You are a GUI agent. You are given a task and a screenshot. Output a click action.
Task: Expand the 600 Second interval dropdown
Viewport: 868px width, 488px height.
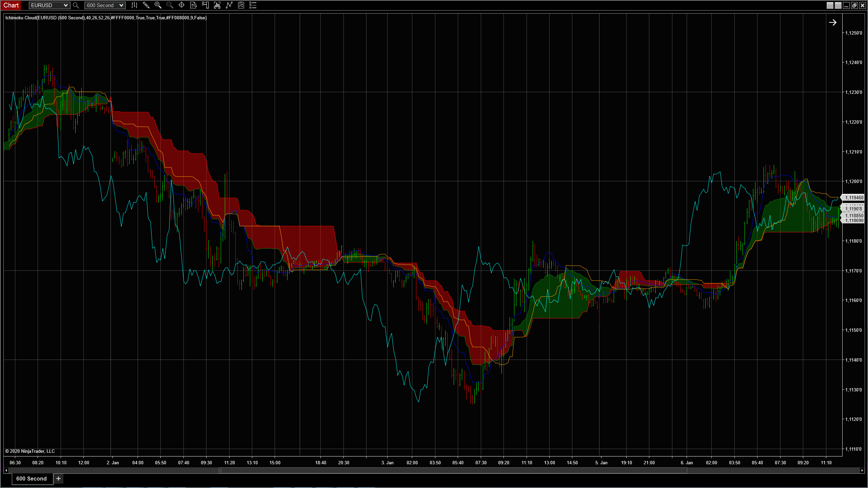121,5
